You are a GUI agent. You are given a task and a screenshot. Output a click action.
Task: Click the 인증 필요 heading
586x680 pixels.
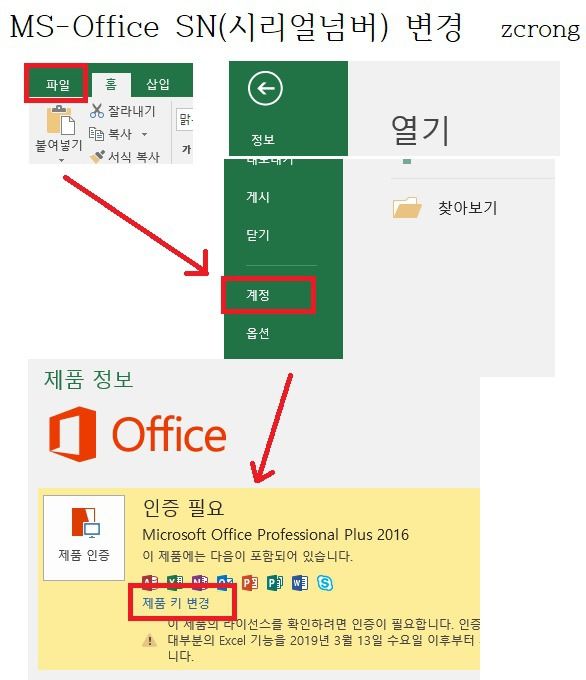[x=183, y=507]
